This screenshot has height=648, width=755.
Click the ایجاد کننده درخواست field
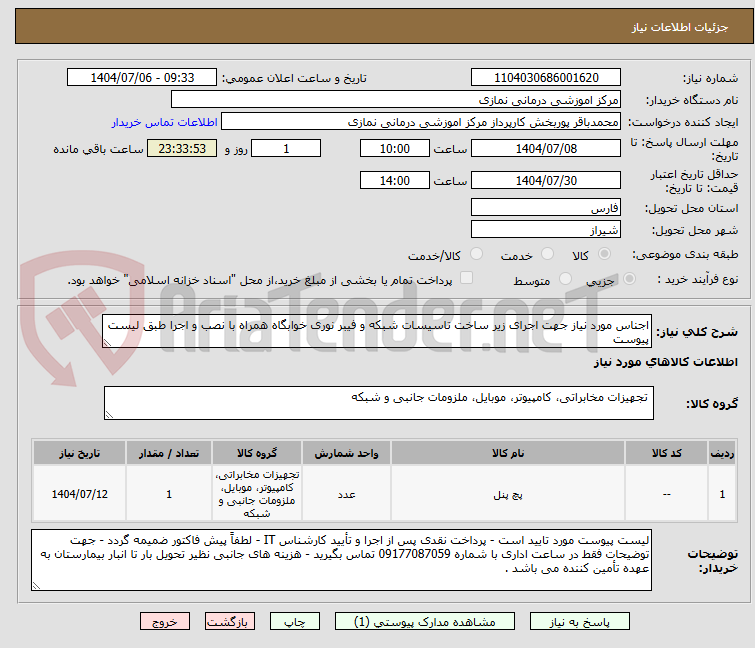pos(421,122)
